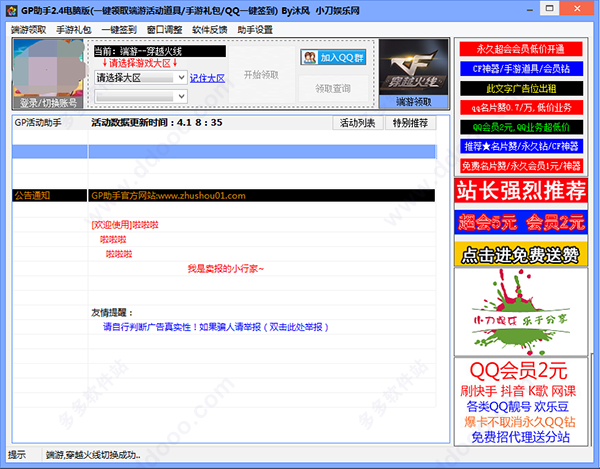Click the QQ group people icon
The image size is (600, 469).
[309, 58]
